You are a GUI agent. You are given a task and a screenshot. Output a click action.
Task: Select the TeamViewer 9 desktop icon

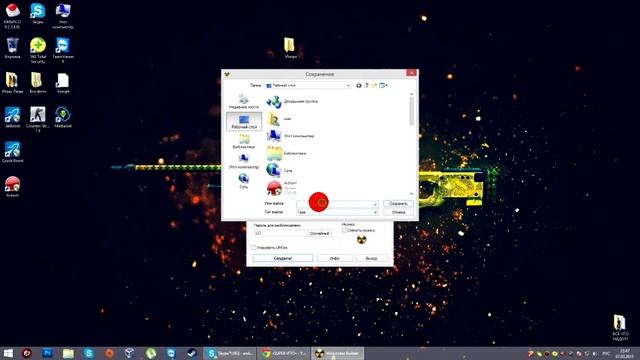point(63,50)
